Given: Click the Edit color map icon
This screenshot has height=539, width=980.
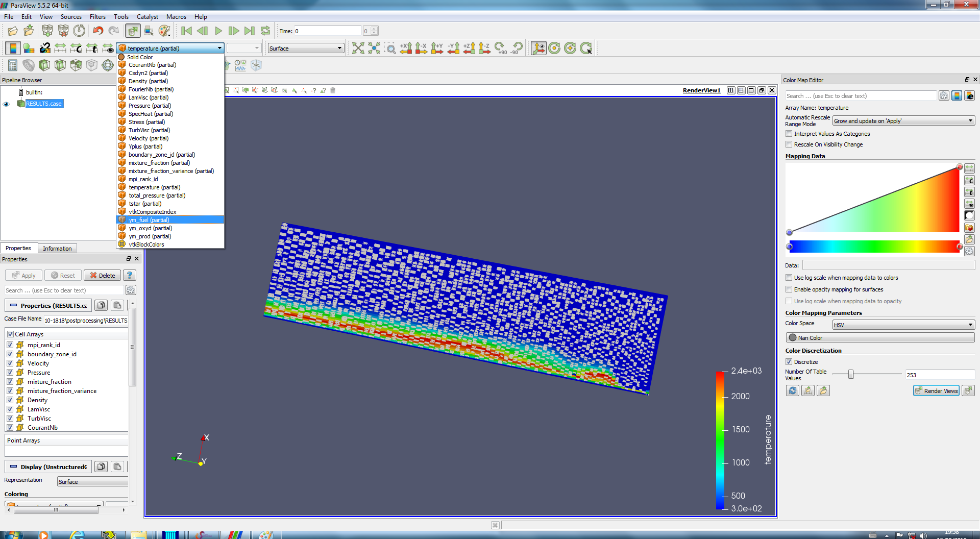Looking at the screenshot, I should (x=29, y=48).
